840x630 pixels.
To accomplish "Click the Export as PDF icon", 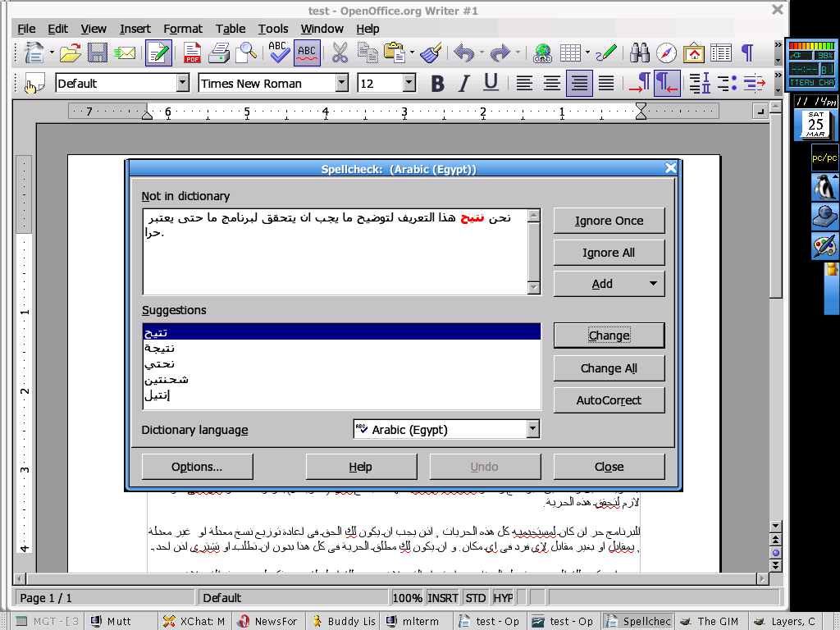I will tap(192, 53).
